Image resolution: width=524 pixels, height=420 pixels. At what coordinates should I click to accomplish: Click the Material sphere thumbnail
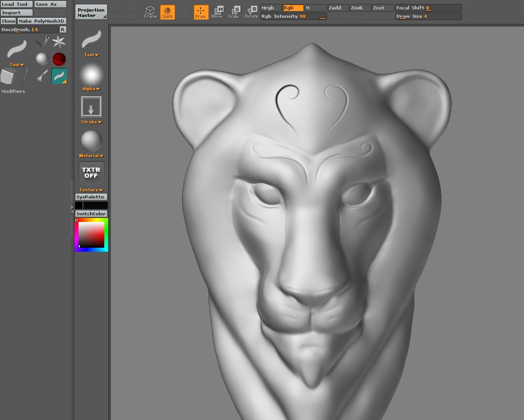pos(91,141)
